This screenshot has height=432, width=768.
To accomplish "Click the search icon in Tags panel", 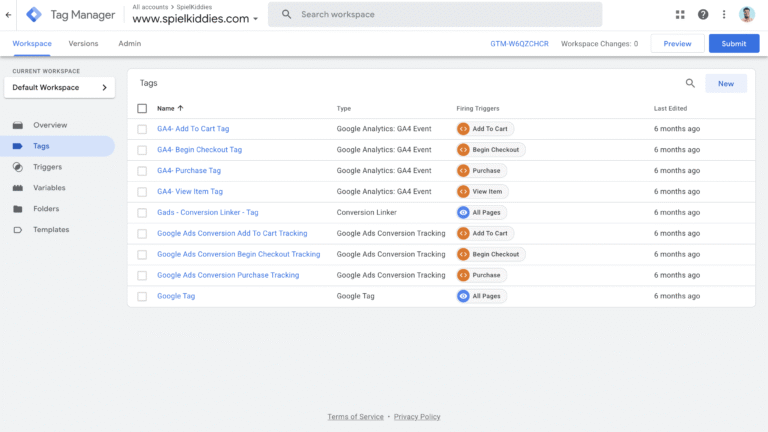I will 690,84.
